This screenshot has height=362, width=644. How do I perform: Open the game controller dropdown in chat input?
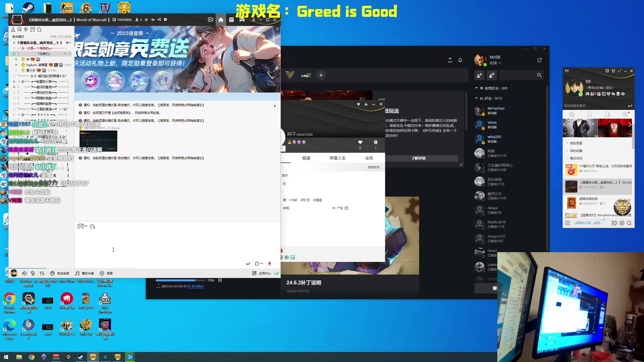coord(82,226)
